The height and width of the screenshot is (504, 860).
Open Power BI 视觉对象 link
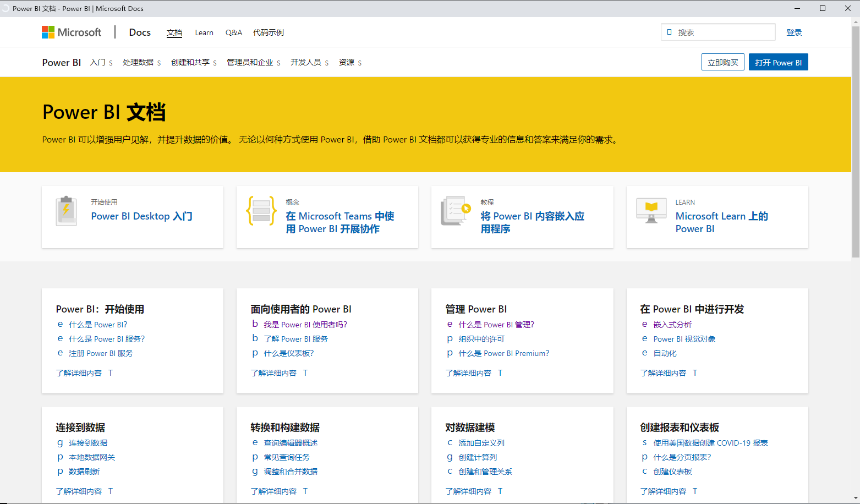[x=684, y=339]
